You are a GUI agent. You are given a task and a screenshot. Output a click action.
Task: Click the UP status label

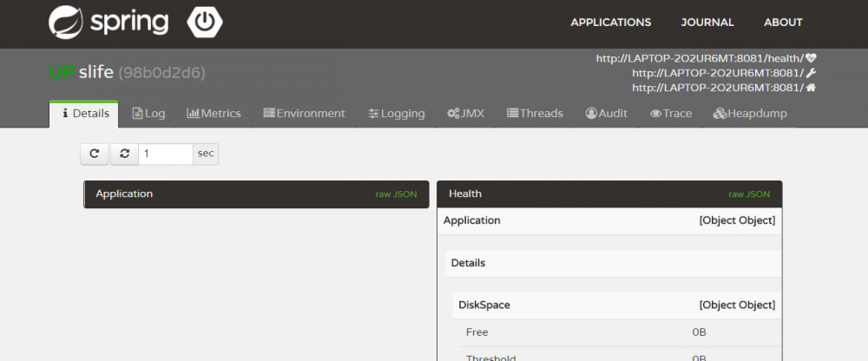click(62, 73)
